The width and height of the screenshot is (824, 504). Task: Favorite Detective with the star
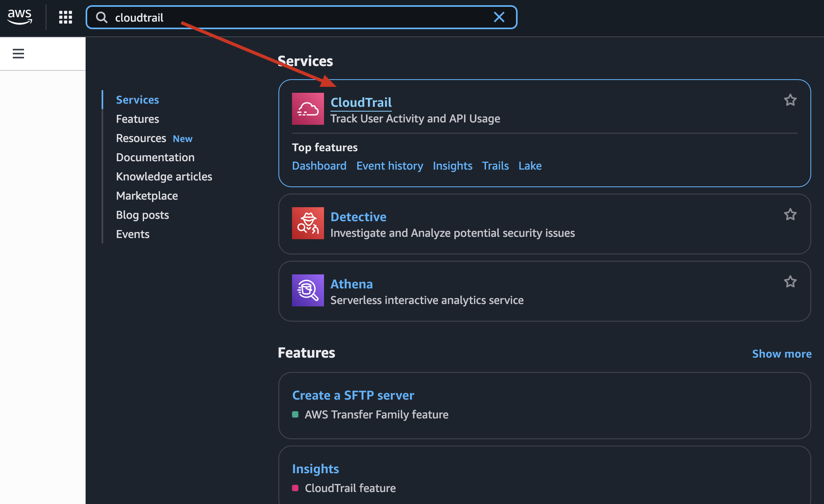pyautogui.click(x=790, y=214)
